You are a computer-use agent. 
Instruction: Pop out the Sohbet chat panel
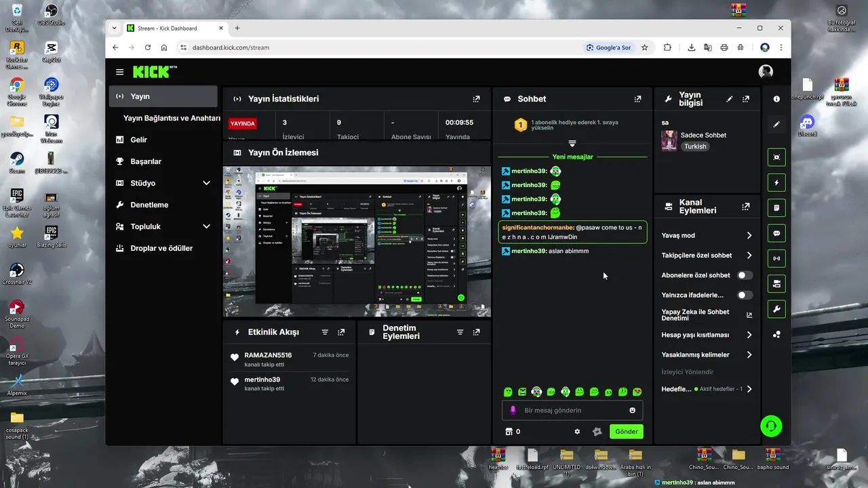pyautogui.click(x=637, y=99)
